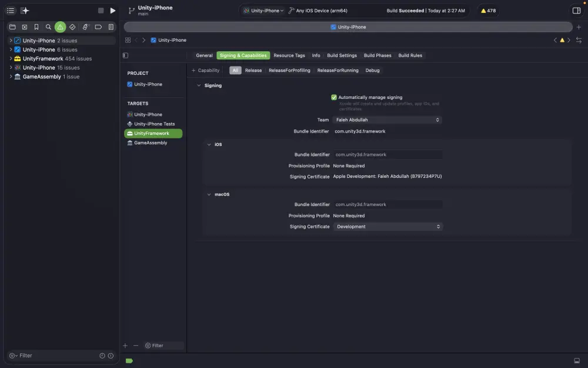Select the ReleaseForProfiling configuration filter

click(289, 71)
